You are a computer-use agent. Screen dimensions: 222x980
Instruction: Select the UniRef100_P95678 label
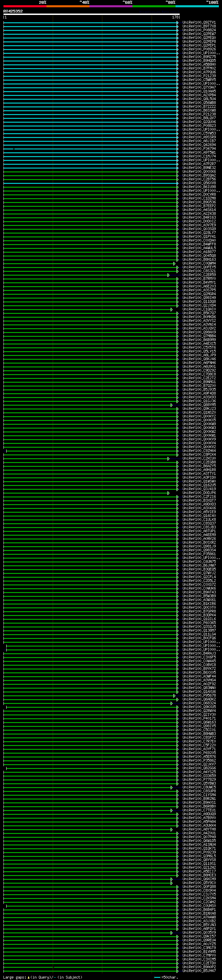click(x=199, y=695)
